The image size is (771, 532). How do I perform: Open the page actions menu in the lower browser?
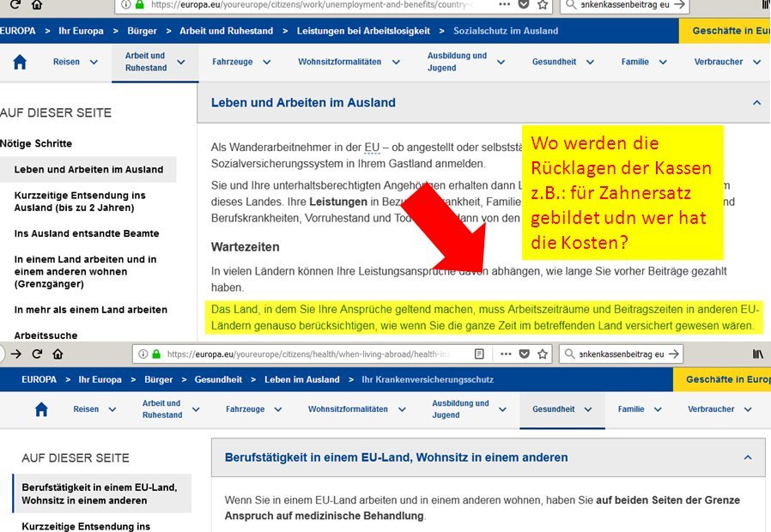pos(506,354)
